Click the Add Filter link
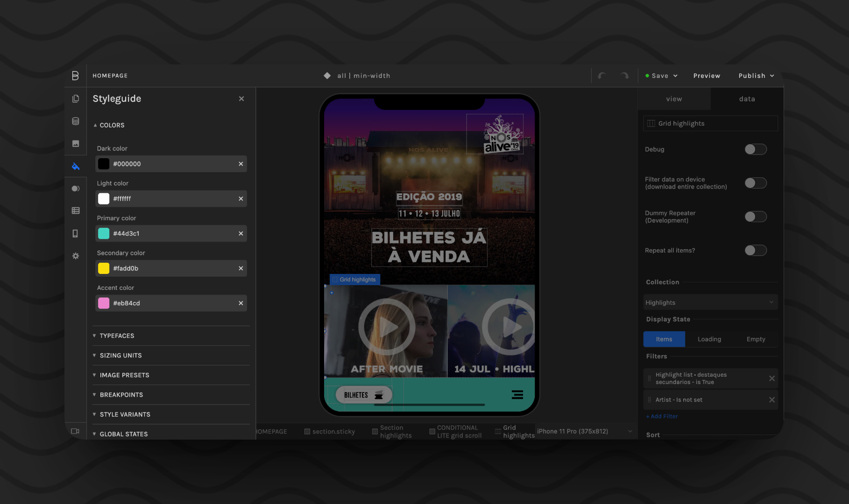Screen dimensions: 849x504 662,416
